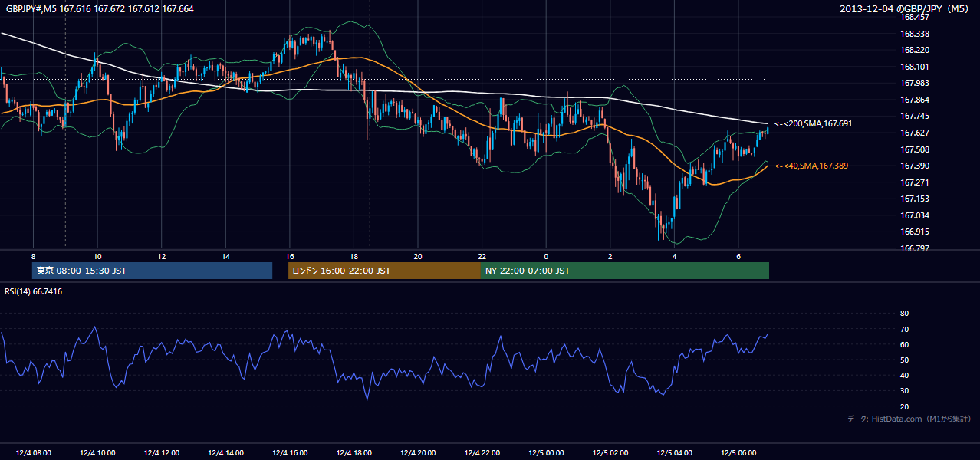The image size is (980, 460).
Task: Click hour tick 6 under the price chart
Action: (738, 256)
